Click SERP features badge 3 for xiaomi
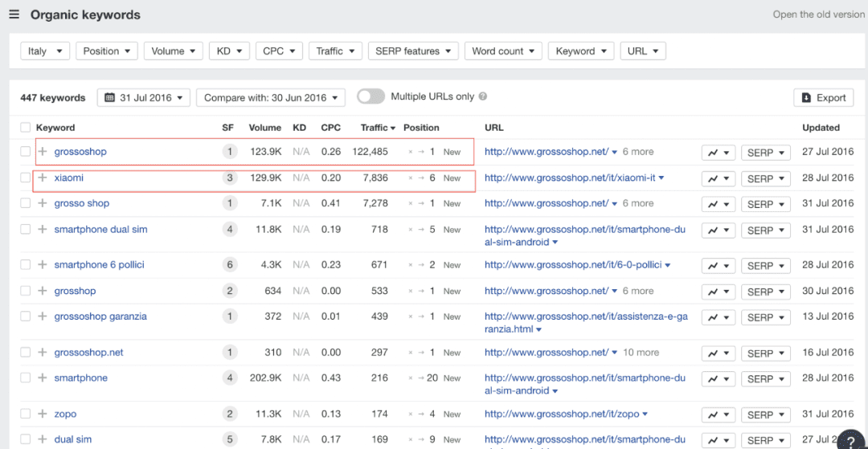 coord(230,178)
